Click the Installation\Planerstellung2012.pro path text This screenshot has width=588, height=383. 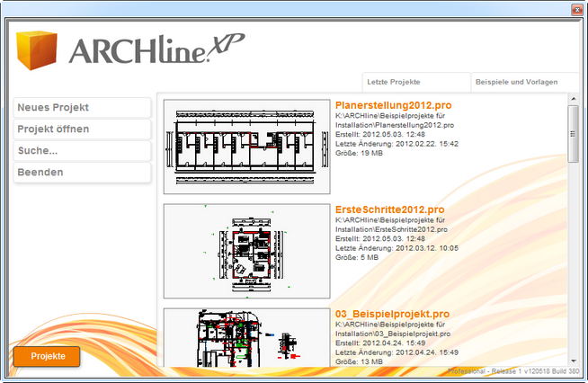[x=395, y=125]
